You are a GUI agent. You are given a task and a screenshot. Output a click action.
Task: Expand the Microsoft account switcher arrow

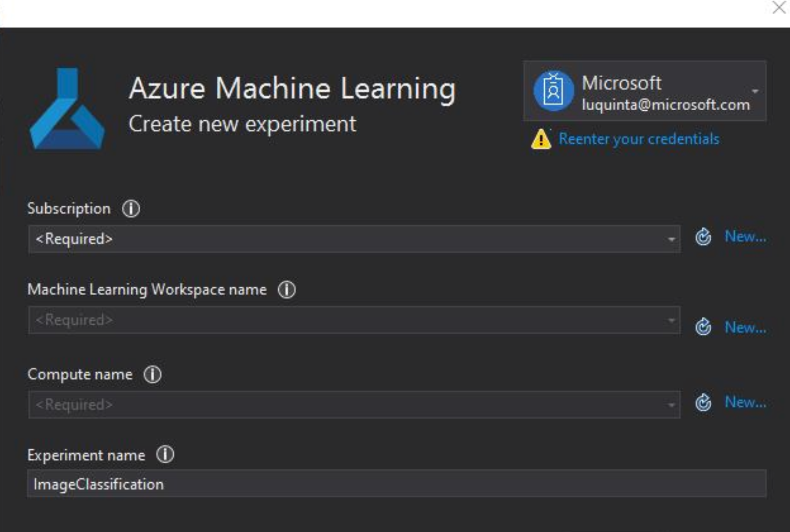756,91
